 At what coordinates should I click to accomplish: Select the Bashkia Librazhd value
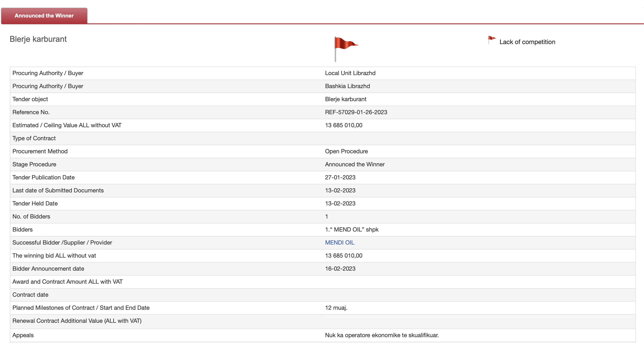pos(347,86)
